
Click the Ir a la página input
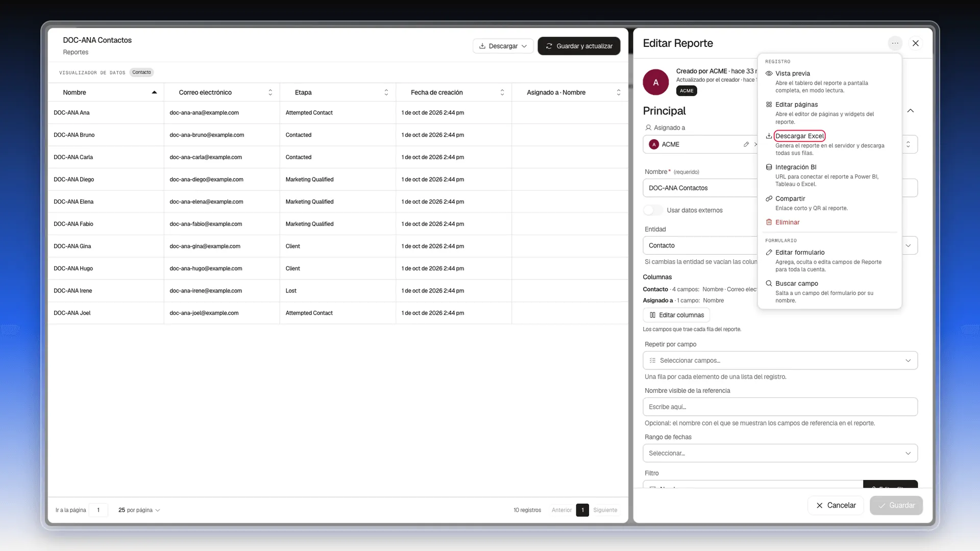pos(98,510)
